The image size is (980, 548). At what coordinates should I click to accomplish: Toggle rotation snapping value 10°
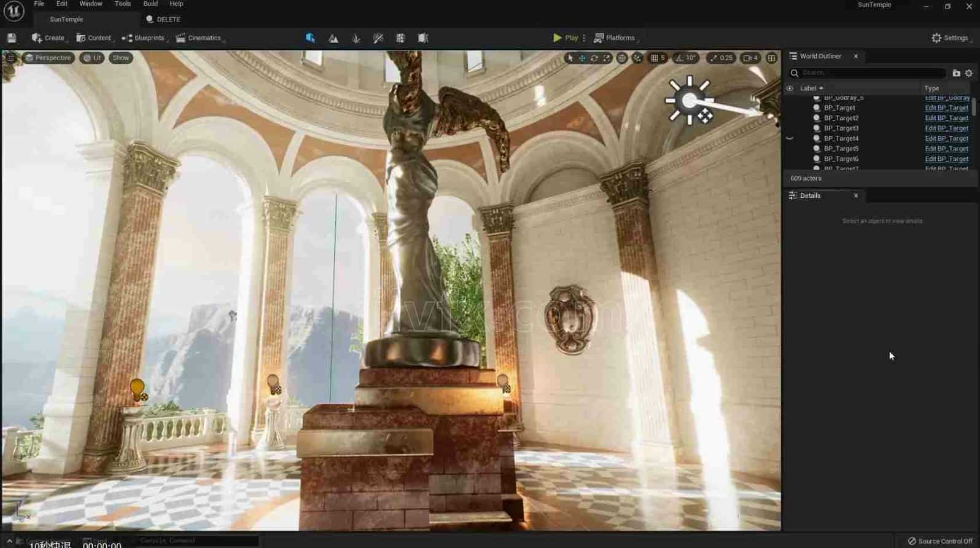[686, 58]
